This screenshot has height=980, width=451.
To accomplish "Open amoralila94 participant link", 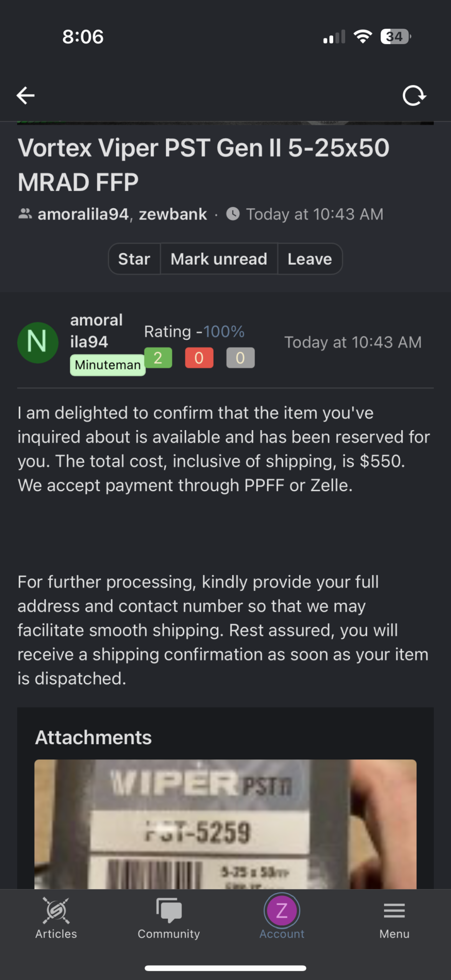I will 83,214.
